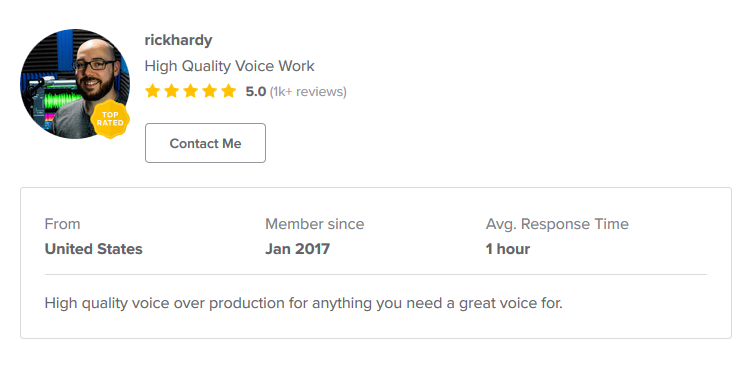Click the 1 hour response time

[x=507, y=249]
